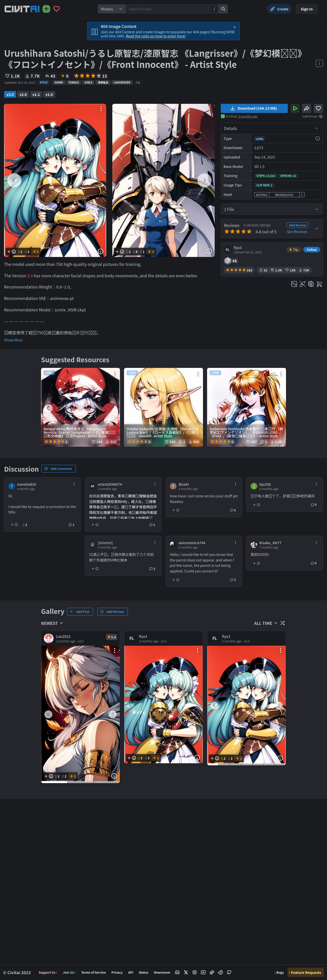This screenshot has height=980, width=327.
Task: Open the three-dot menu beside the model title
Action: coord(319,63)
